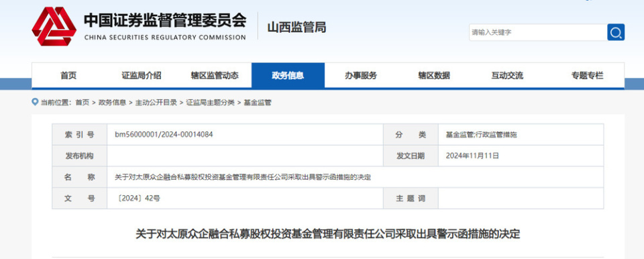
Task: Open the 首页 navigation tab
Action: (68, 76)
